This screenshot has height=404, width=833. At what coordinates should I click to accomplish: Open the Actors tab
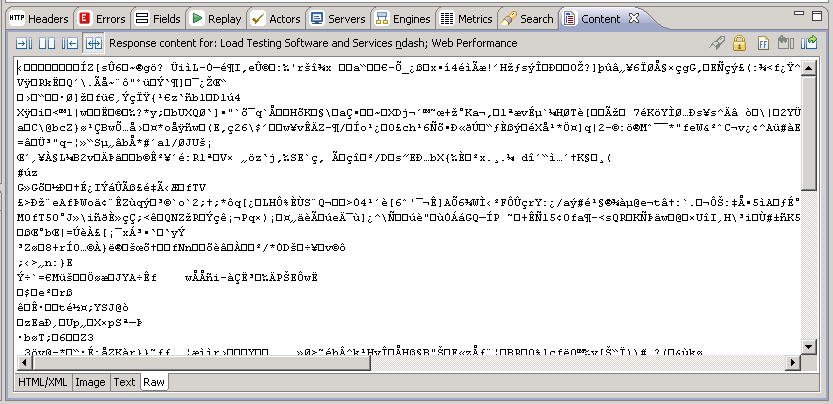(276, 19)
